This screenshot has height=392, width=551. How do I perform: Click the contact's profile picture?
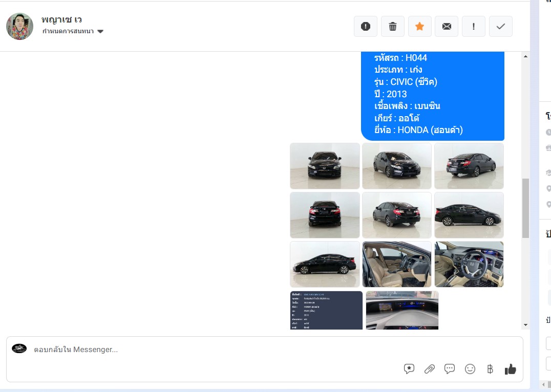pos(20,27)
